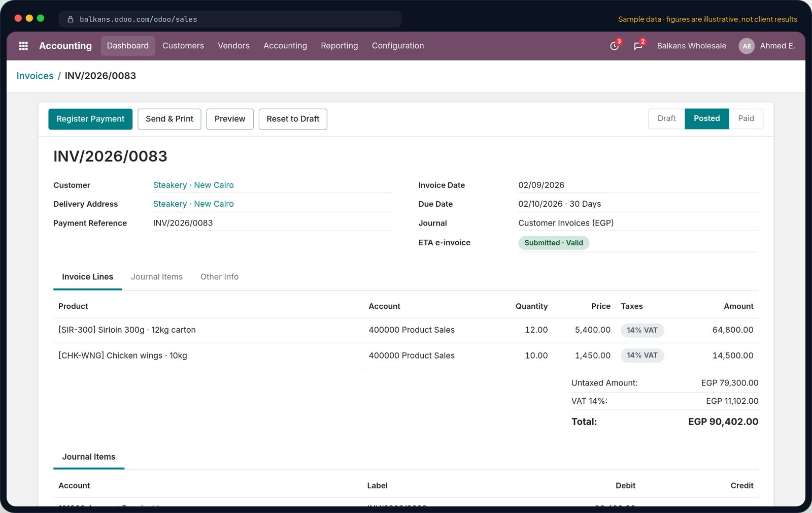
Task: Click the Quantity column header
Action: (531, 306)
